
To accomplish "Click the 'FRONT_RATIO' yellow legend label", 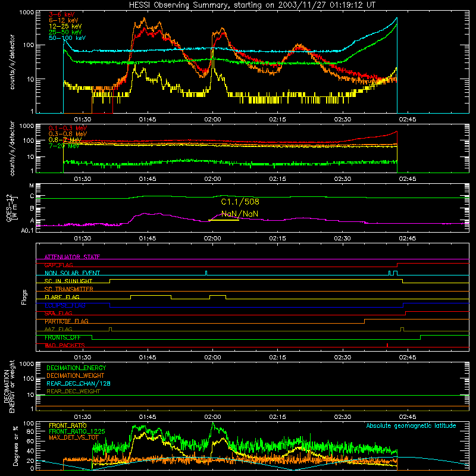I will click(x=67, y=425).
